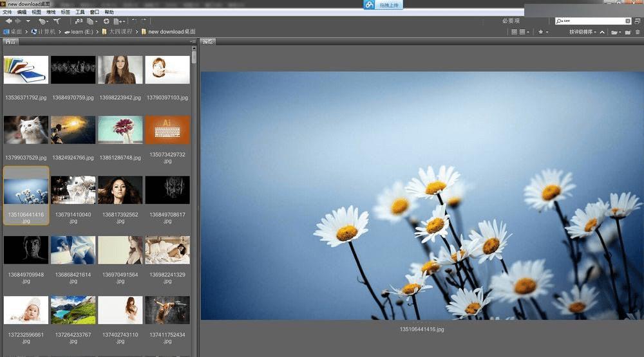Click the file name 136982241329.jpg
Screen dimensions: 644x357
pos(167,278)
